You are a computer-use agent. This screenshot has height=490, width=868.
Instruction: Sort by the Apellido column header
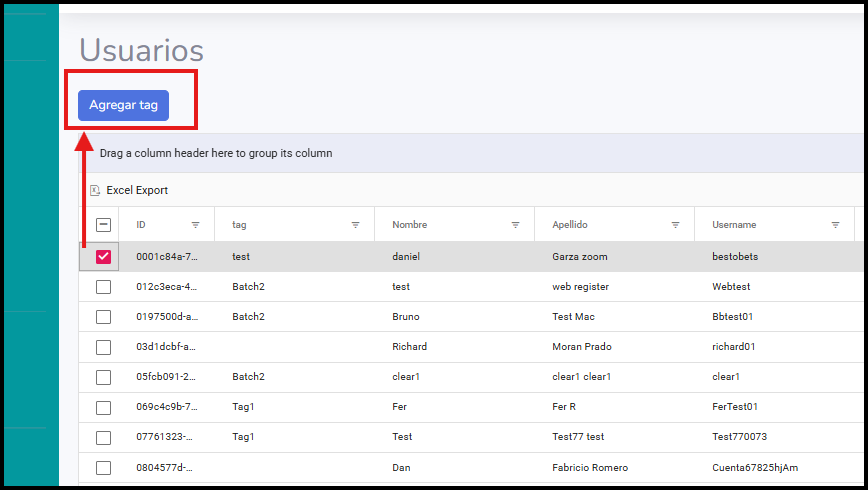pos(570,225)
